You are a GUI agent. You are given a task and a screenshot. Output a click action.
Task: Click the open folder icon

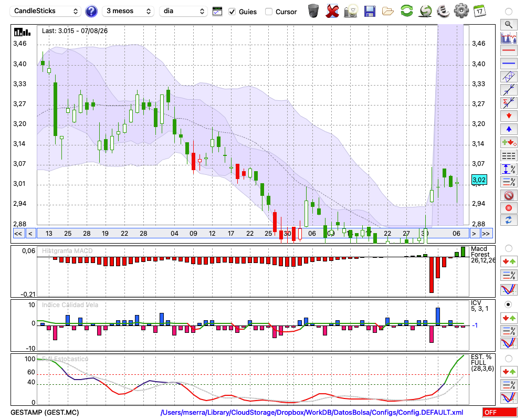point(388,12)
